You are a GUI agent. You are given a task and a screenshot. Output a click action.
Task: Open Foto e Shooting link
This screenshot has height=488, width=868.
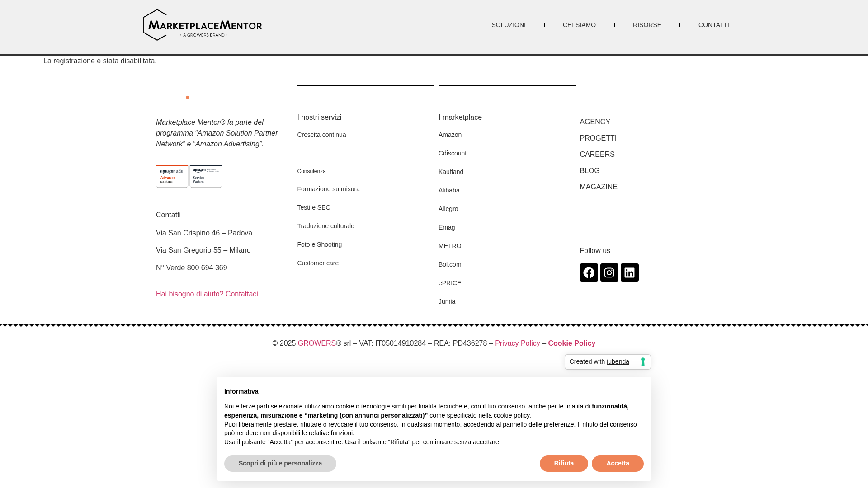[319, 244]
